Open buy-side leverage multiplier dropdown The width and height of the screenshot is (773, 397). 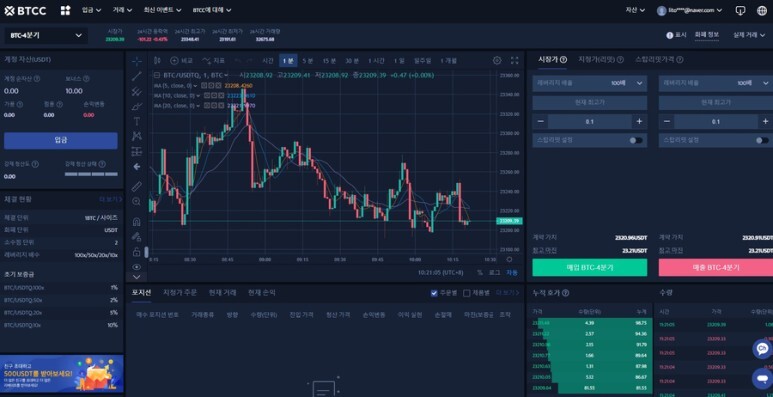[590, 83]
